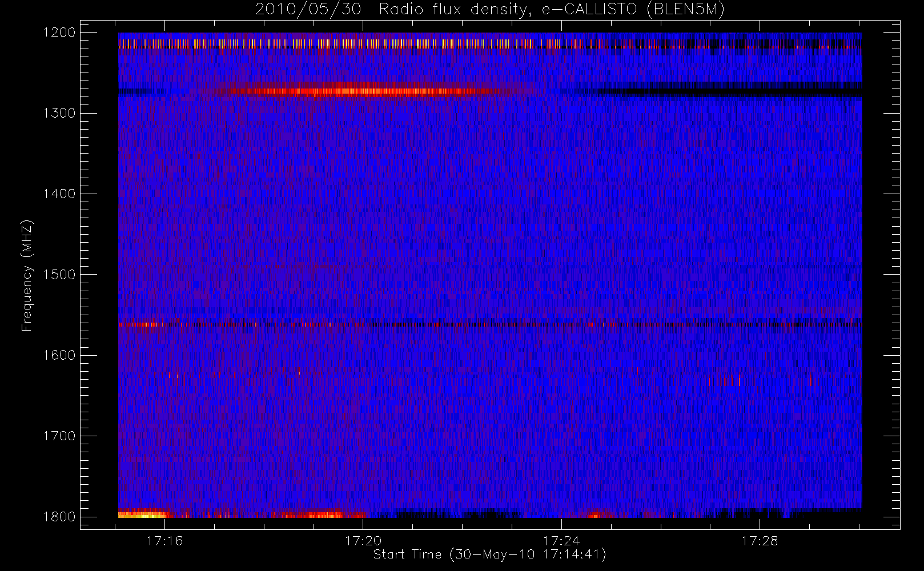Click the 1800 frequency tick label

59,517
